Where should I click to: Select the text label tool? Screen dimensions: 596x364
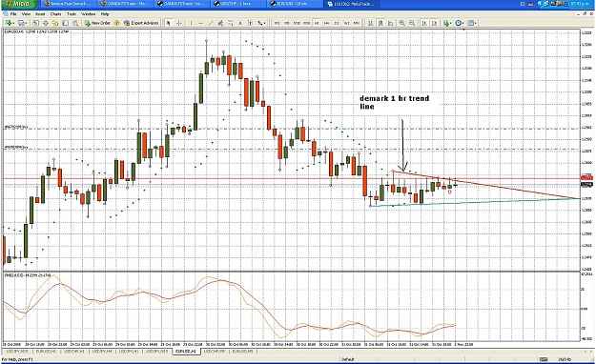pyautogui.click(x=250, y=23)
